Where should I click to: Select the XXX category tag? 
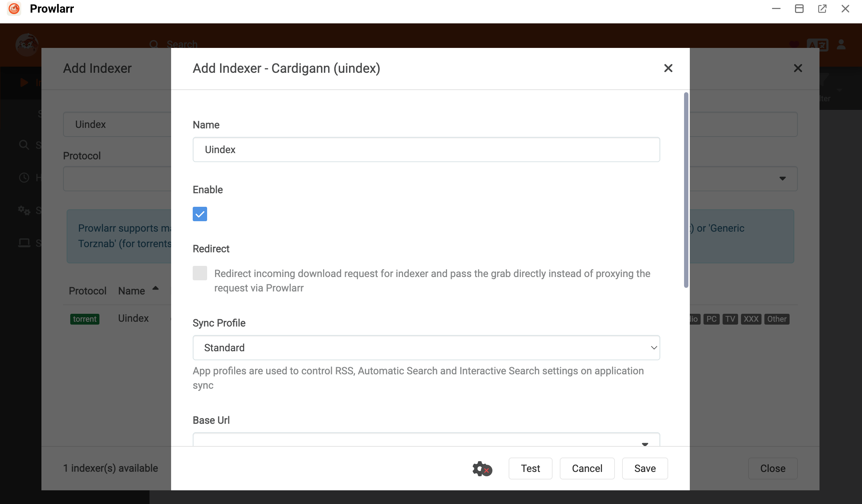coord(751,319)
